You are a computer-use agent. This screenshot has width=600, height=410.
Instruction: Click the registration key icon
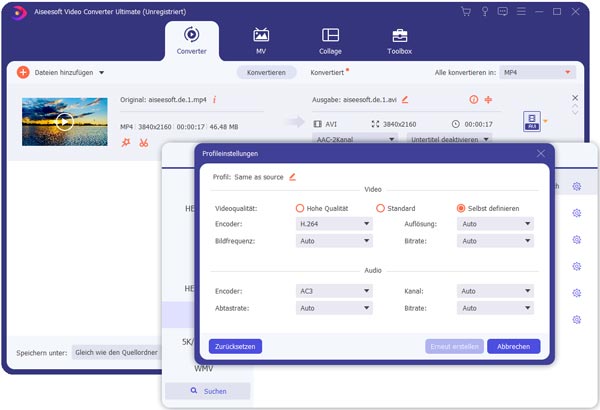click(483, 11)
